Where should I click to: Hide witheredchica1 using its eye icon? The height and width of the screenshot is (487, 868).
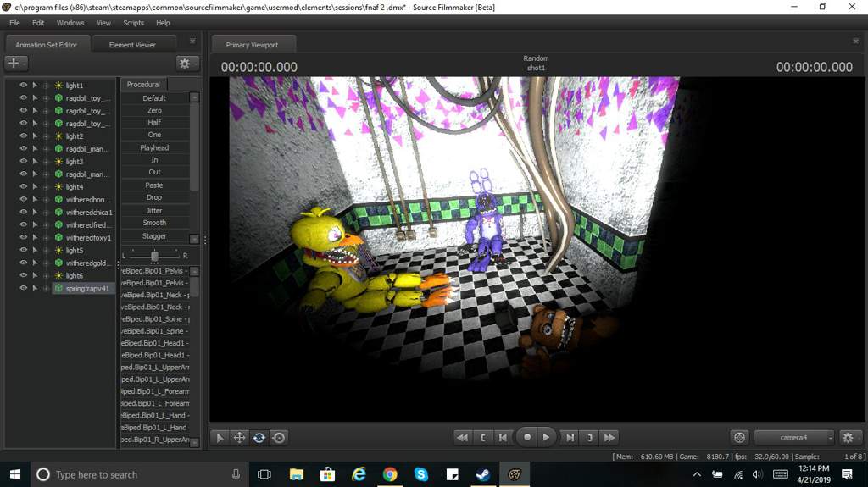tap(23, 212)
